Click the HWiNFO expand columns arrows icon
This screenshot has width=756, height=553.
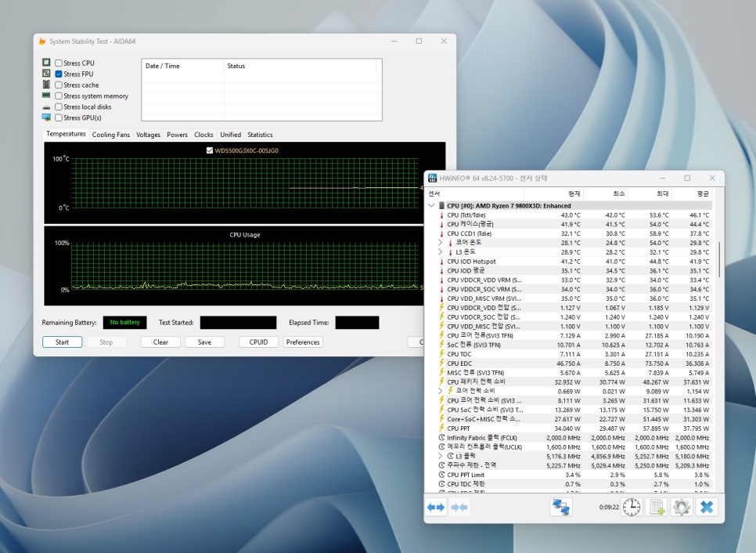pyautogui.click(x=436, y=508)
